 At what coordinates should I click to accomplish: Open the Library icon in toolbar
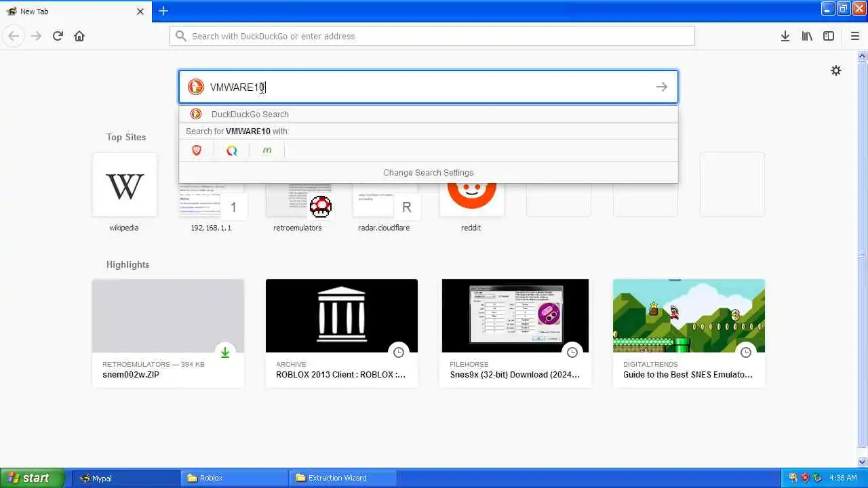pos(807,36)
